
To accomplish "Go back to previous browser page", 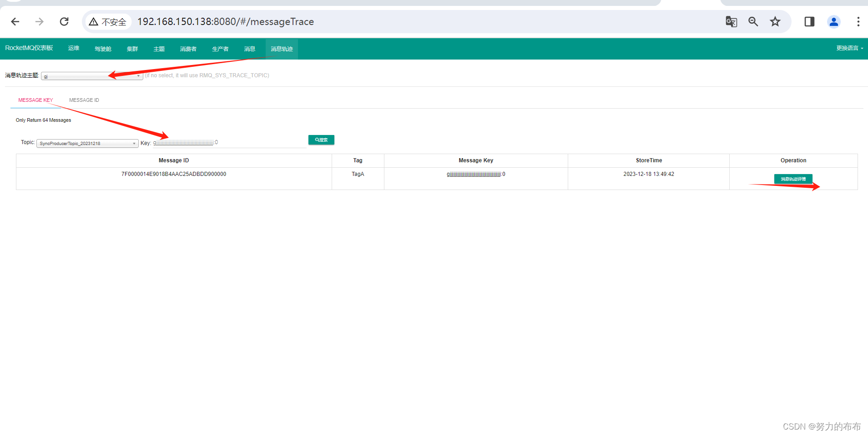I will pos(15,21).
